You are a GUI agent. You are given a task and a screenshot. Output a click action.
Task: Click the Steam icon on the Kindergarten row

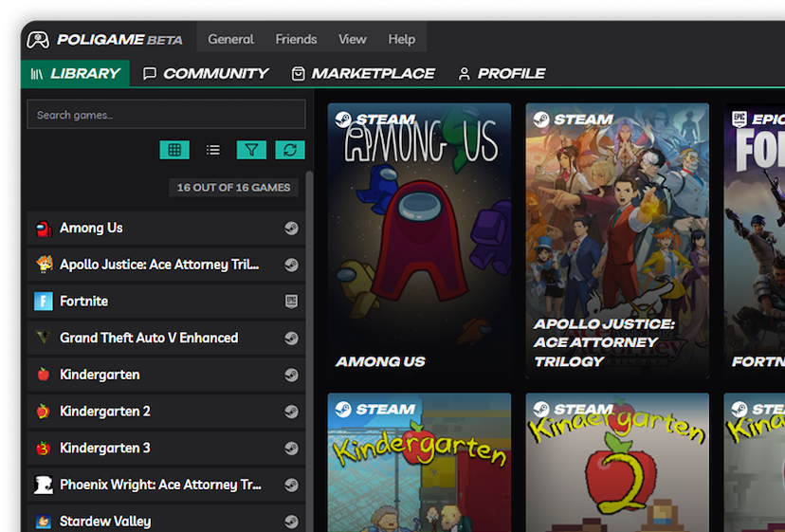tap(291, 375)
